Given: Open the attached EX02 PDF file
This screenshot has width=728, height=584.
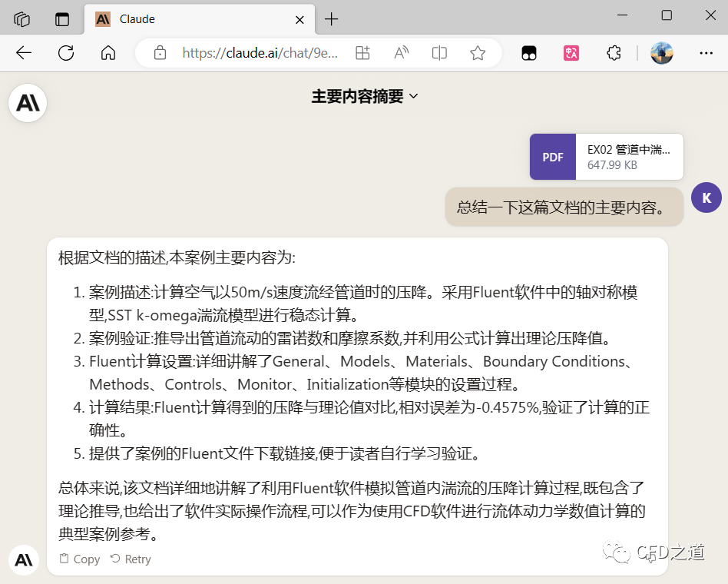Looking at the screenshot, I should (606, 157).
